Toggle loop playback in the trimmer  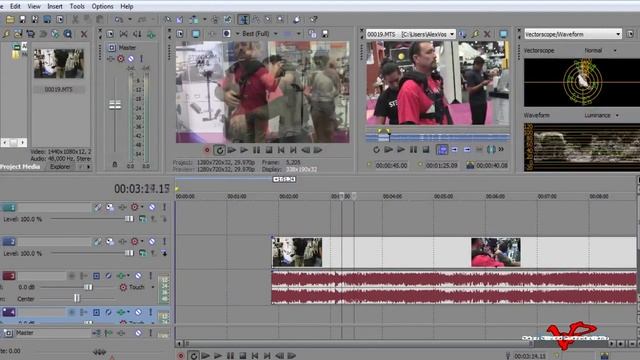tap(376, 150)
